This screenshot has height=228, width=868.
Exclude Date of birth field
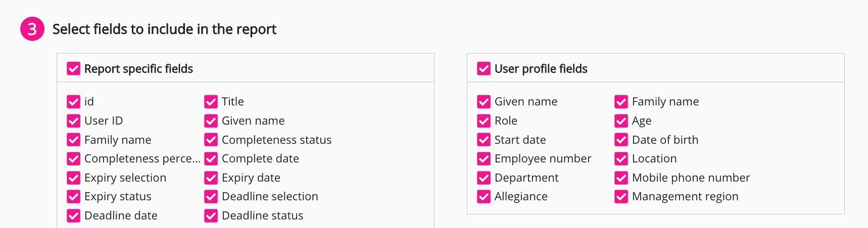tap(621, 140)
